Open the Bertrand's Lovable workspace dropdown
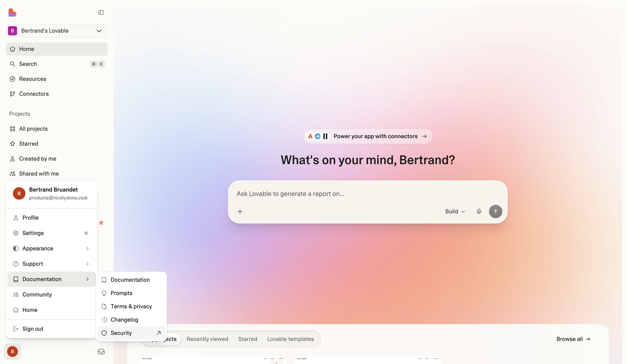The height and width of the screenshot is (364, 627). pos(57,31)
